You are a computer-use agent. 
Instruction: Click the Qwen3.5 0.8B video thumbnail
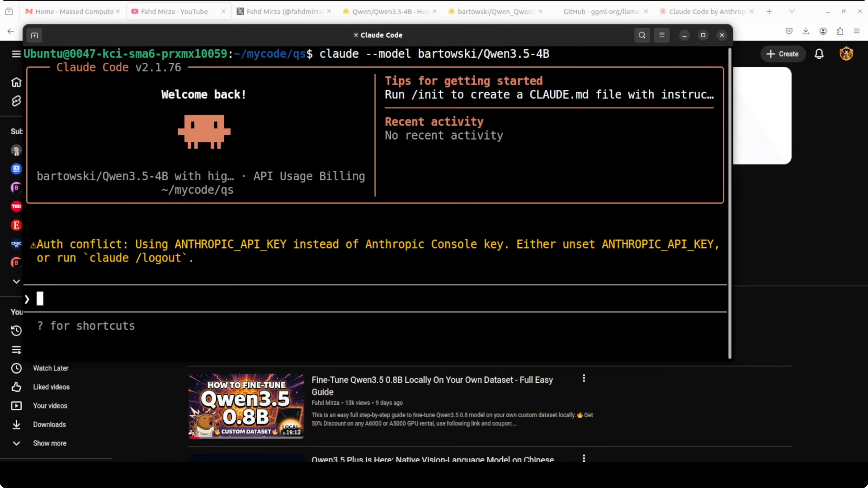pyautogui.click(x=246, y=405)
